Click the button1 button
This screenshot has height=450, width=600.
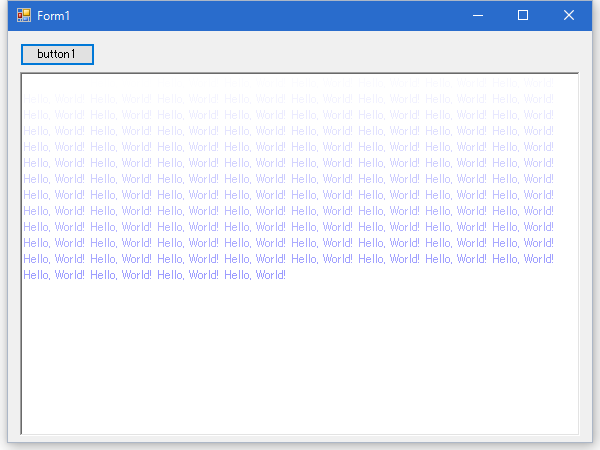57,54
